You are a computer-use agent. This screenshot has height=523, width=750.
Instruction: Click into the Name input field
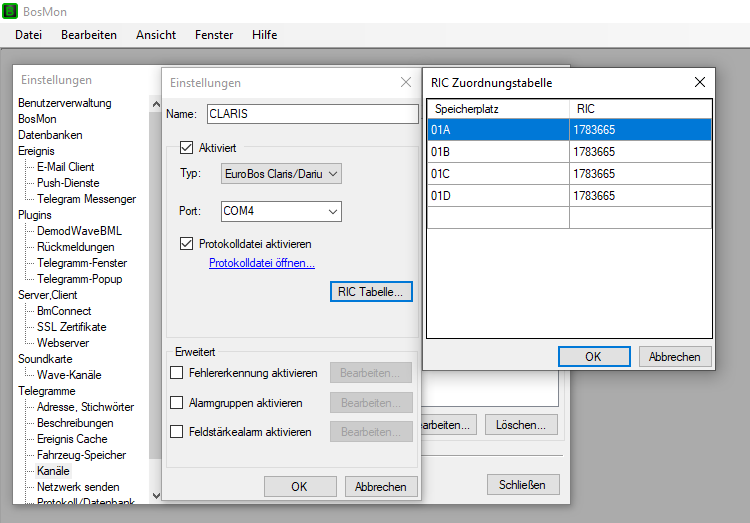[312, 114]
